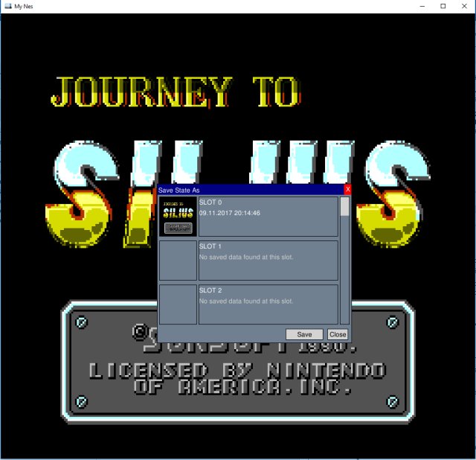Close the My Nes window
This screenshot has height=460, width=476.
click(x=464, y=7)
